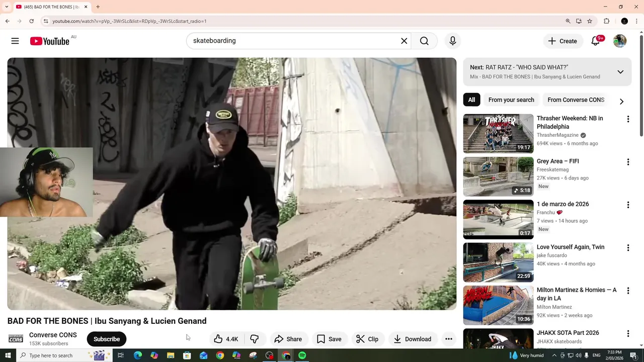
Task: Collapse the Mix playlist panel chevron
Action: 620,72
